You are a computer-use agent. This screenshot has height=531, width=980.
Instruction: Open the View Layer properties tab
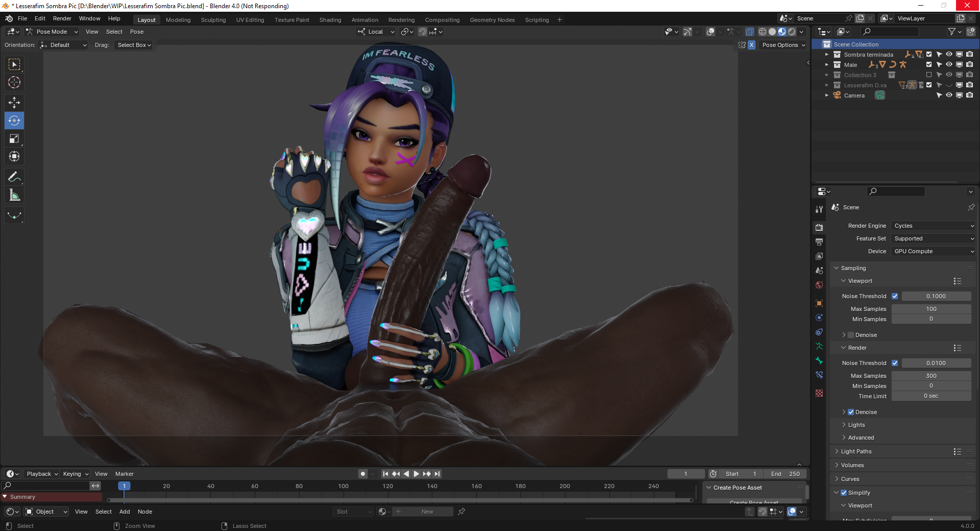click(x=819, y=256)
